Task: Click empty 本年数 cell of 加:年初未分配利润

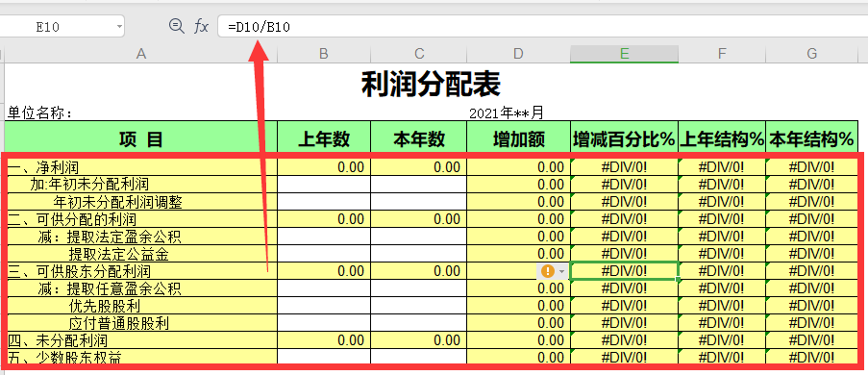Action: [x=419, y=184]
